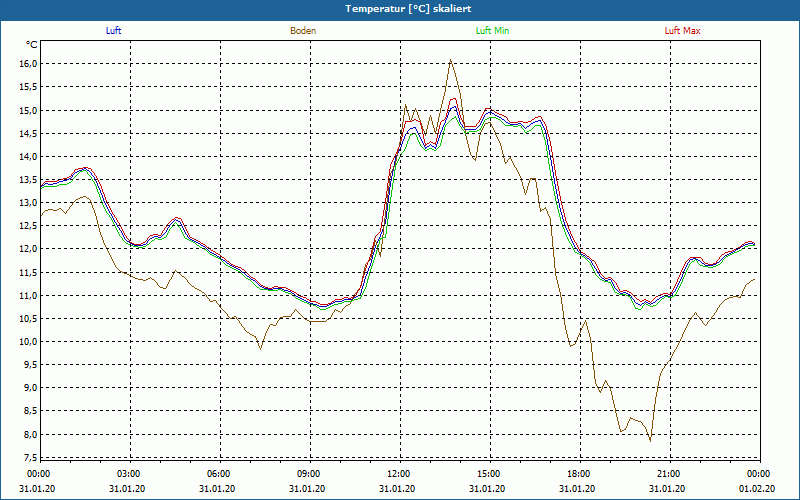The image size is (800, 500).
Task: Click the Boden legend label
Action: click(x=303, y=31)
